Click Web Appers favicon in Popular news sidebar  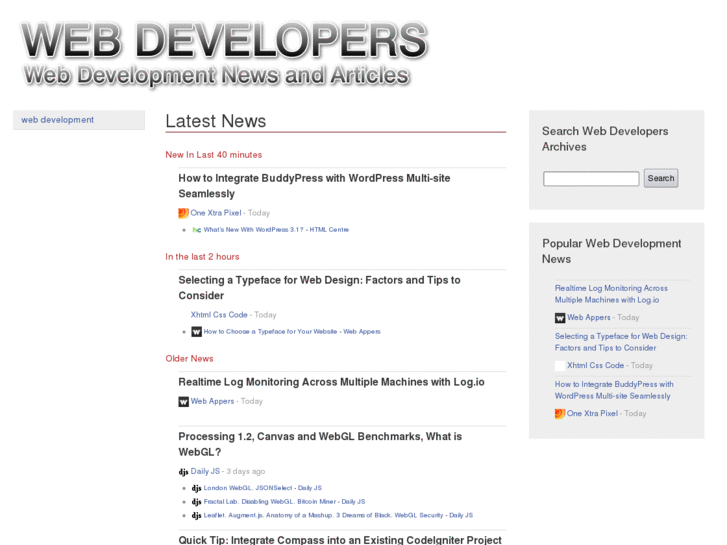(x=560, y=318)
